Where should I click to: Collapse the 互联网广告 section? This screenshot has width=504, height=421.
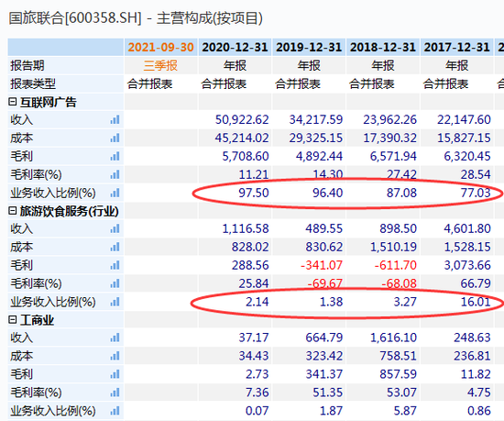[x=12, y=102]
